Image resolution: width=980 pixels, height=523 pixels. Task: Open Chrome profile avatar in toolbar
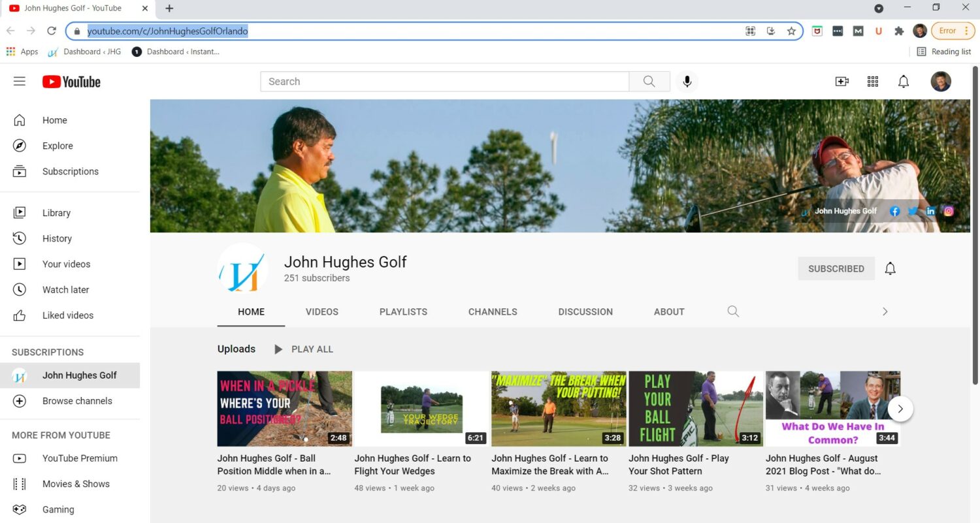[920, 31]
